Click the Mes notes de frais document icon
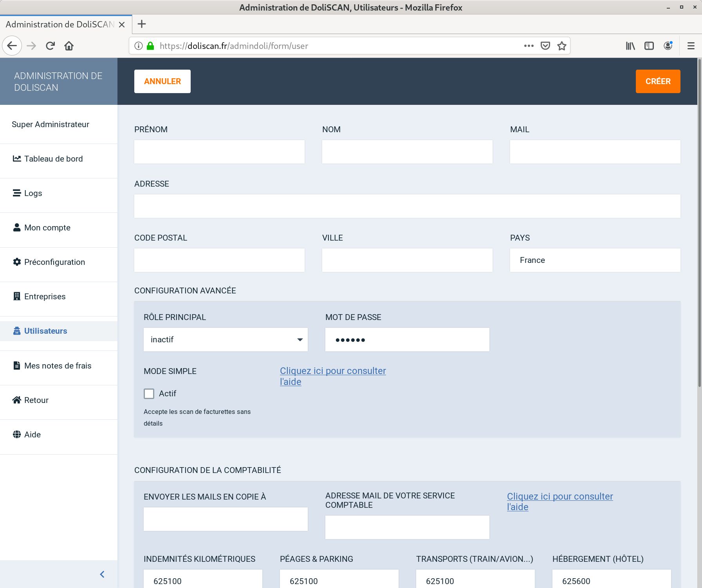Screen dimensions: 702x588 (x=16, y=366)
